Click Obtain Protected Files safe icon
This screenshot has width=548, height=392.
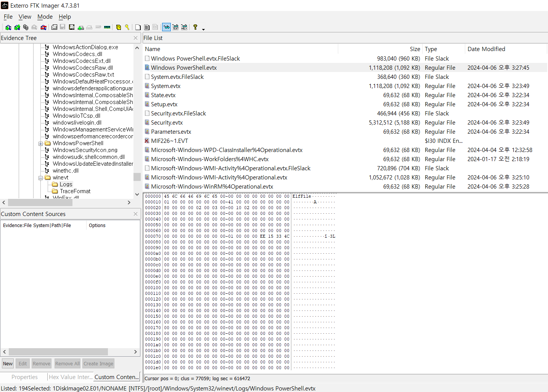[119, 27]
